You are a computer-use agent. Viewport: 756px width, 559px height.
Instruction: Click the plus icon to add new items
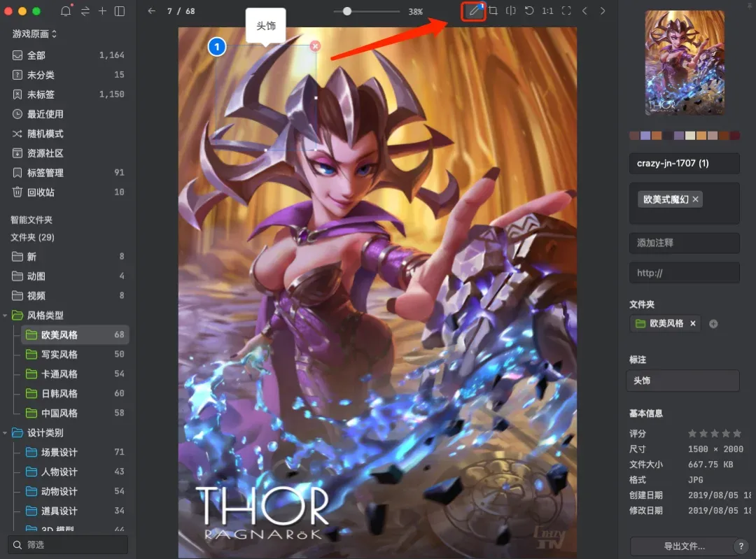(102, 10)
